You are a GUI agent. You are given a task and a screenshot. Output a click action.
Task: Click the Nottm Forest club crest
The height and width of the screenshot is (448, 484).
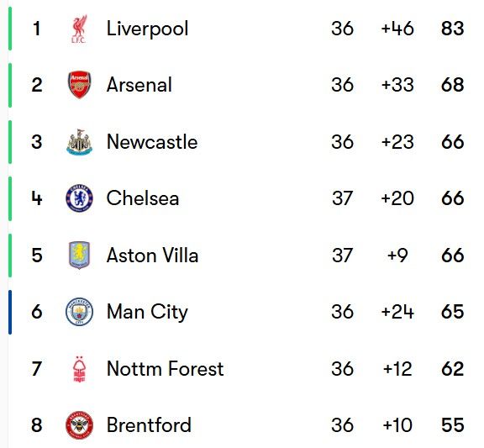(x=79, y=369)
